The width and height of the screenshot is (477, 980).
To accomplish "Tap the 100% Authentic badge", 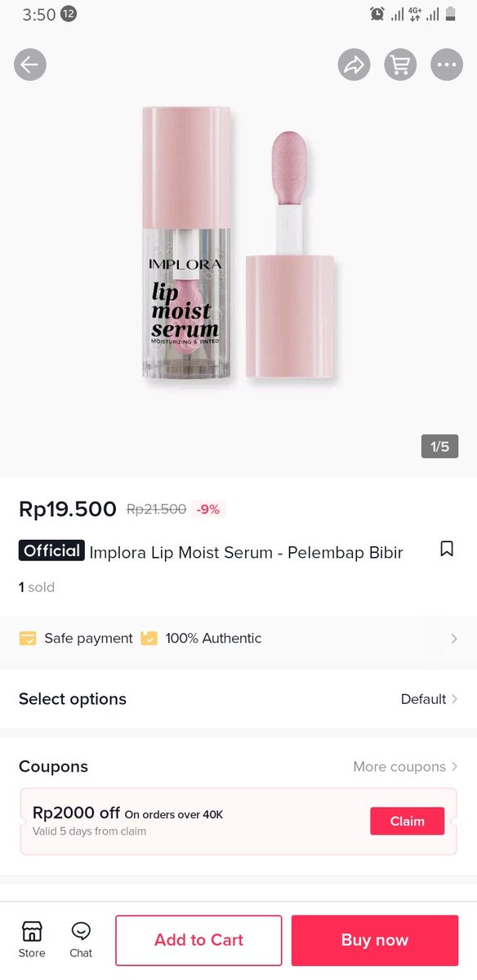I will click(x=201, y=639).
